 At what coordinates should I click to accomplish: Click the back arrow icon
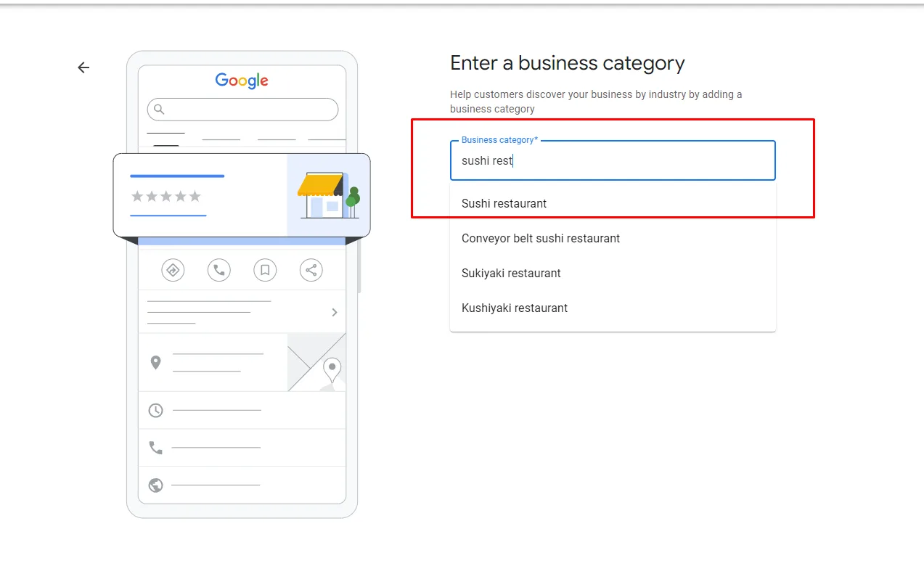[x=83, y=67]
